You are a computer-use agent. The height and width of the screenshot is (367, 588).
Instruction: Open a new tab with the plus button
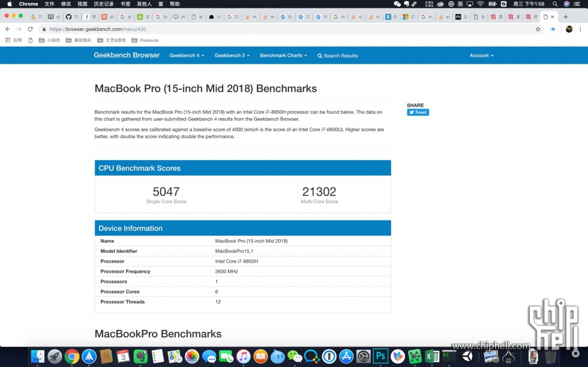pos(565,17)
